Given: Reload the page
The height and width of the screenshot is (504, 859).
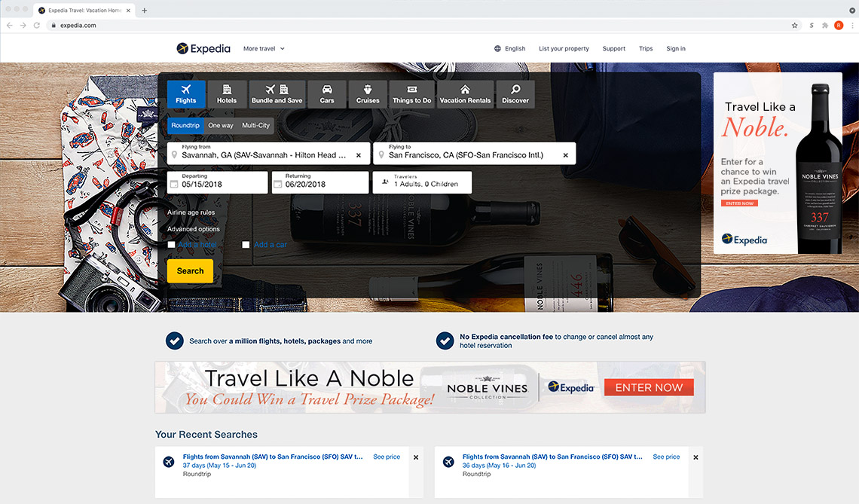Looking at the screenshot, I should click(x=37, y=25).
